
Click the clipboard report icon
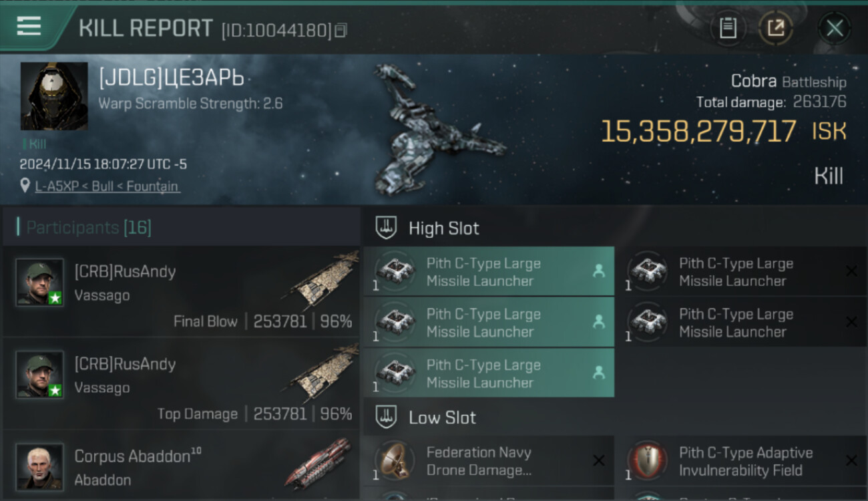(x=728, y=28)
